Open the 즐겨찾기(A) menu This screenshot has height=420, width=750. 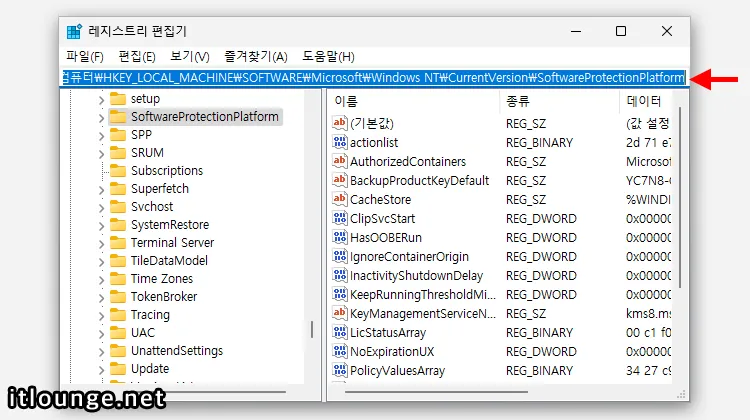point(256,56)
